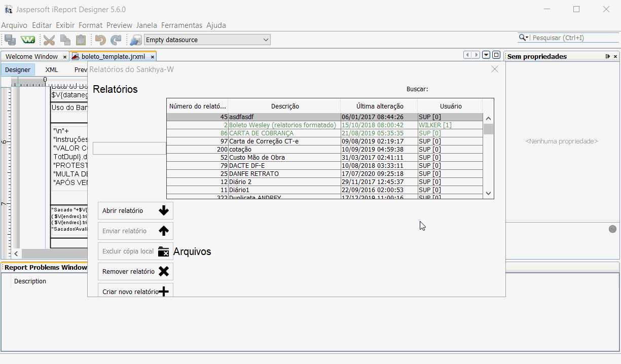
Task: Click the 17/07/2020 09:25:18 date cell
Action: [379, 174]
